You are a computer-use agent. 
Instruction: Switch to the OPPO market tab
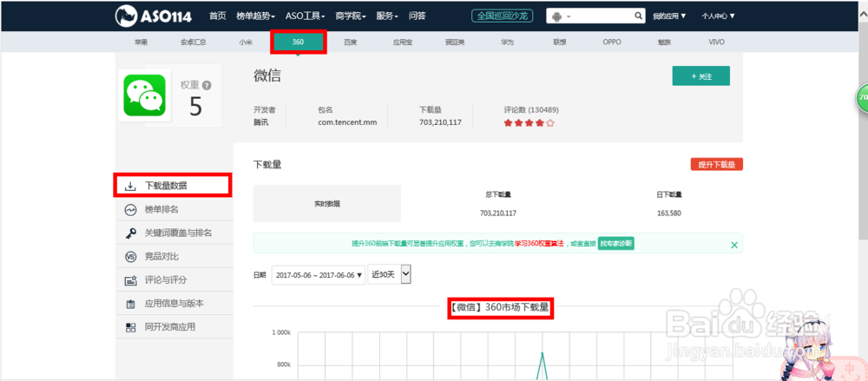tap(612, 42)
